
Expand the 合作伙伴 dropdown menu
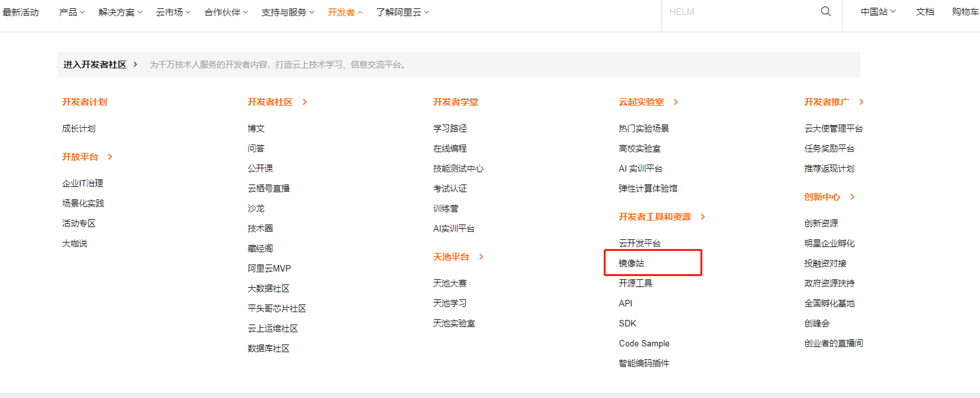click(x=226, y=12)
